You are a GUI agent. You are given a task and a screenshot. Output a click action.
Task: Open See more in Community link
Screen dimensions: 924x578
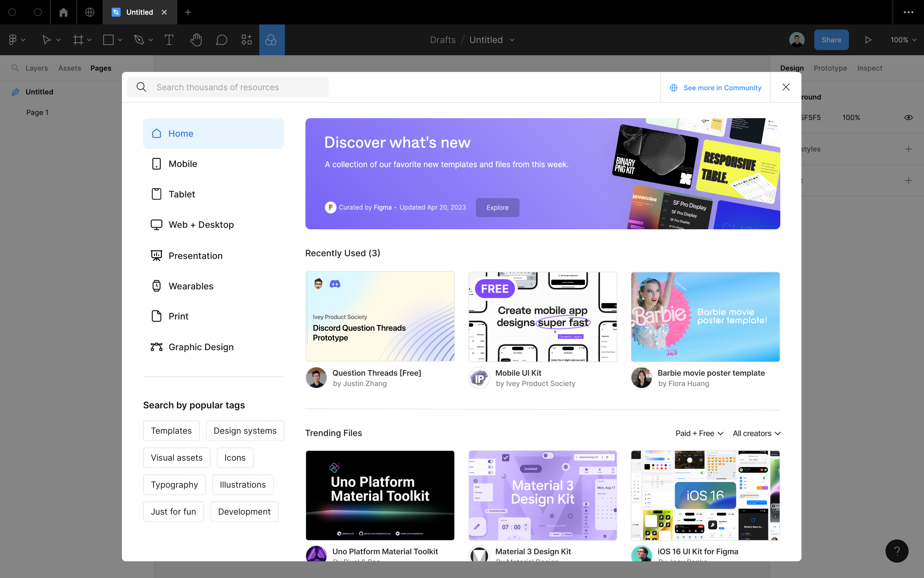point(715,88)
